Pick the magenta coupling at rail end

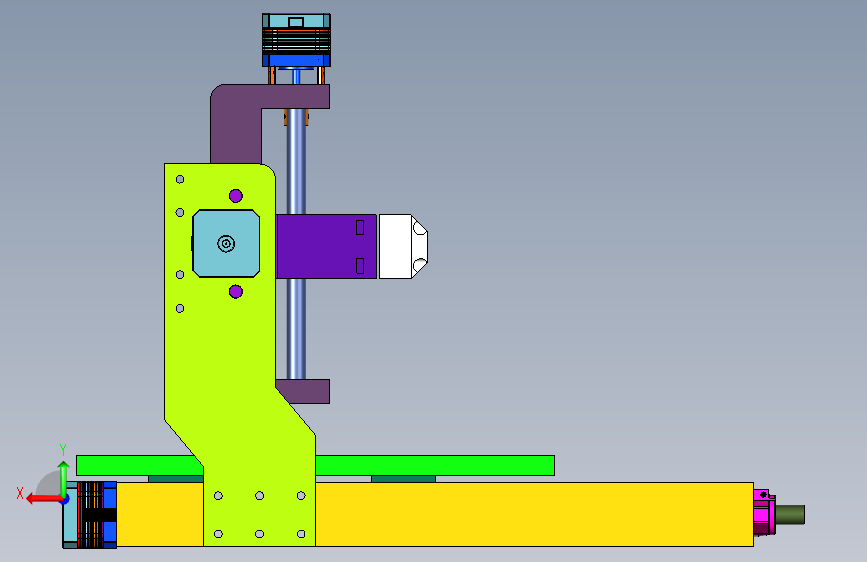click(x=764, y=512)
